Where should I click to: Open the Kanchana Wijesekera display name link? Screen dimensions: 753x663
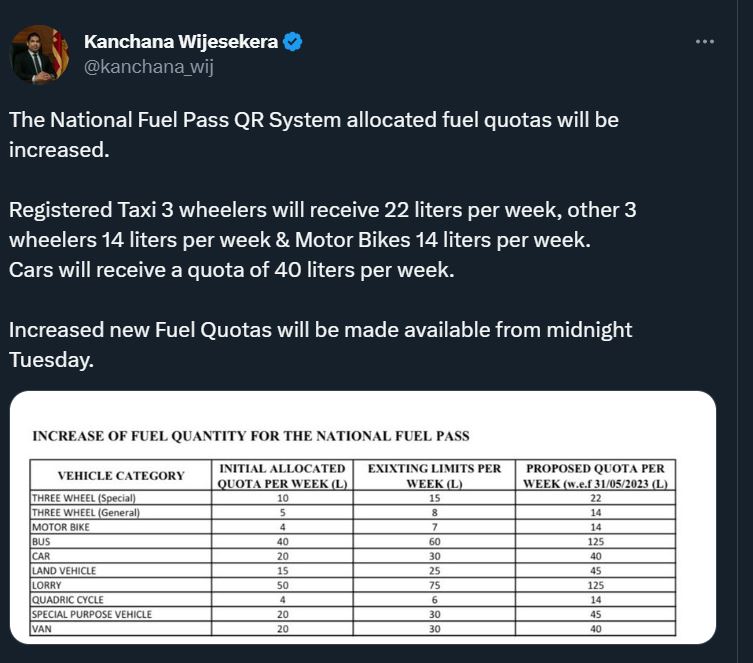point(181,42)
